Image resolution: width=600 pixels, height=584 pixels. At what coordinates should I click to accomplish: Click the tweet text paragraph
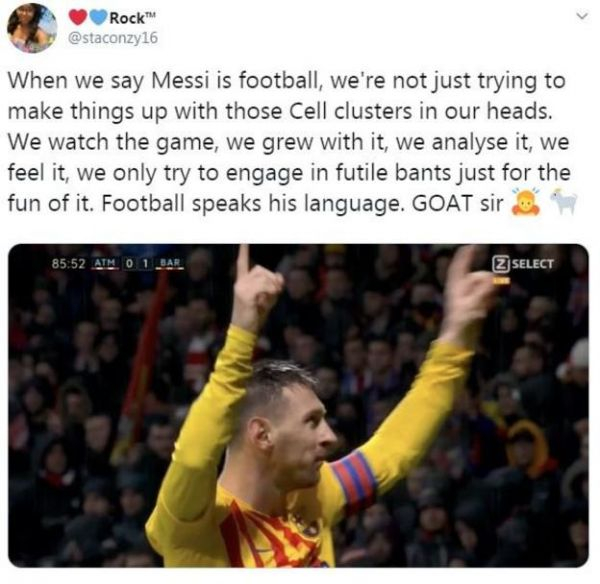[x=290, y=142]
